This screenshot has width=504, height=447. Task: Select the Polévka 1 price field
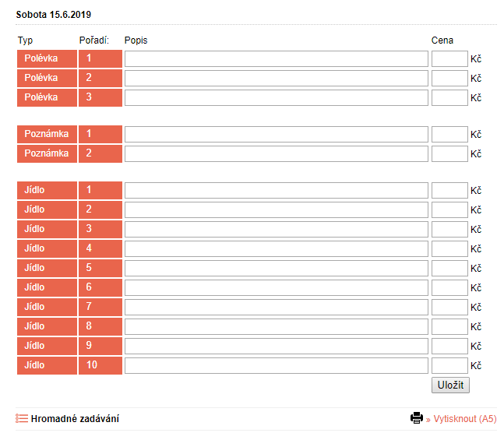449,59
